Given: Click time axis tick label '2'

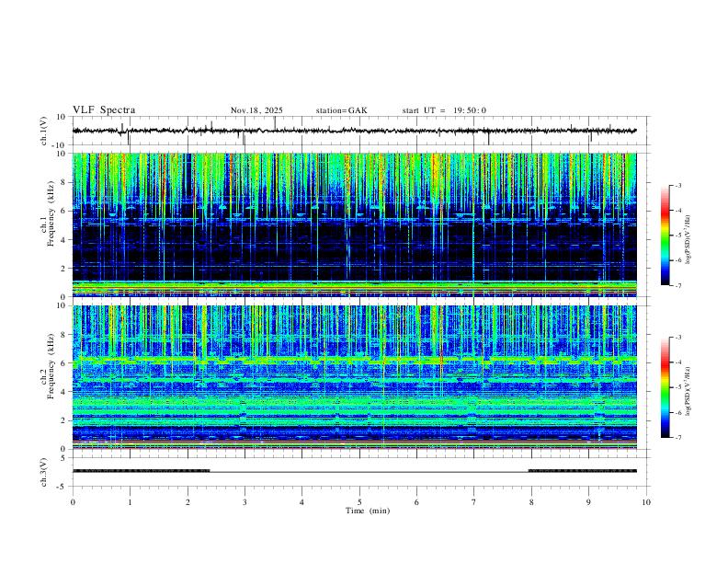Looking at the screenshot, I should tap(188, 502).
